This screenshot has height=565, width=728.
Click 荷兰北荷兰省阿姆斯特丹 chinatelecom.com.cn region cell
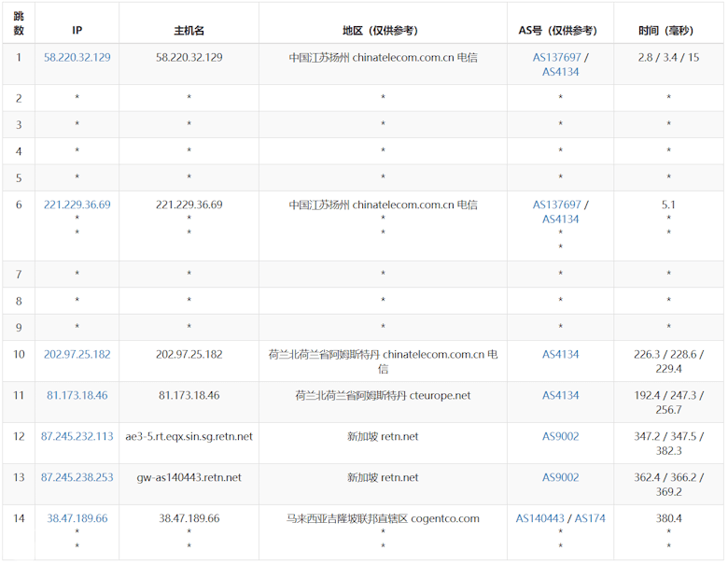pyautogui.click(x=383, y=361)
